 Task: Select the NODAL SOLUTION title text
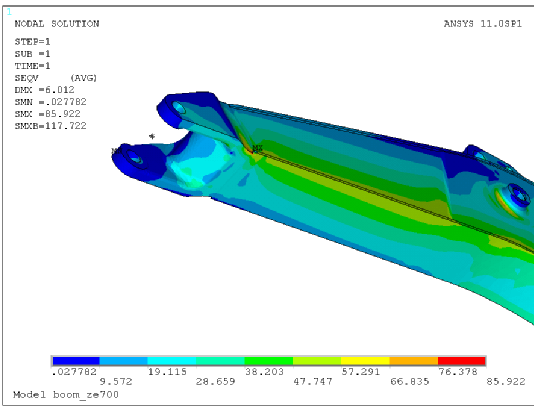(x=57, y=24)
